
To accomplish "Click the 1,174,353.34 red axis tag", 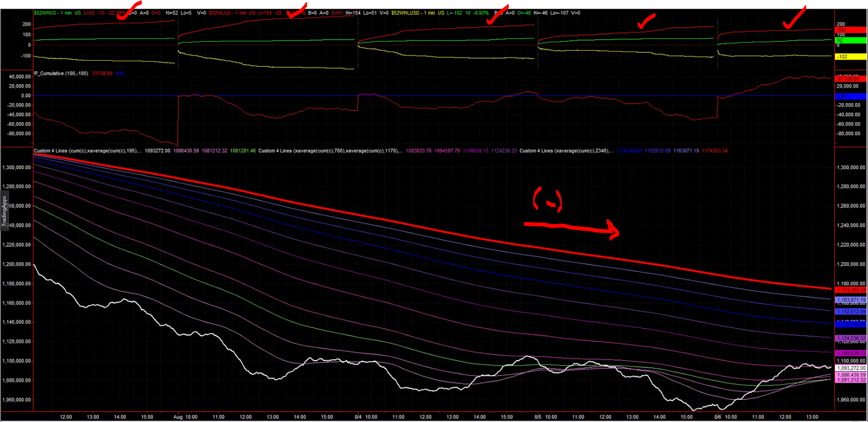I will 851,290.
